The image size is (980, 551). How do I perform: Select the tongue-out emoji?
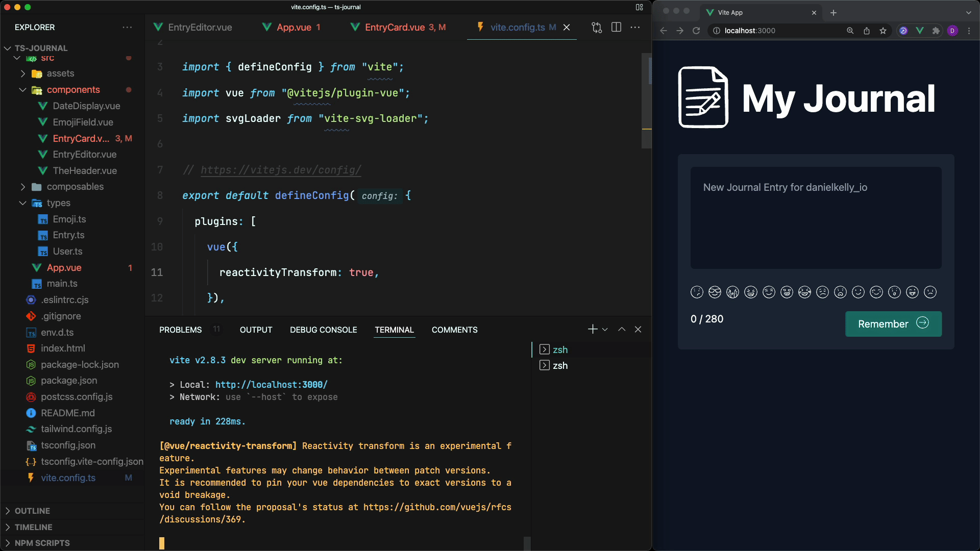coord(912,292)
